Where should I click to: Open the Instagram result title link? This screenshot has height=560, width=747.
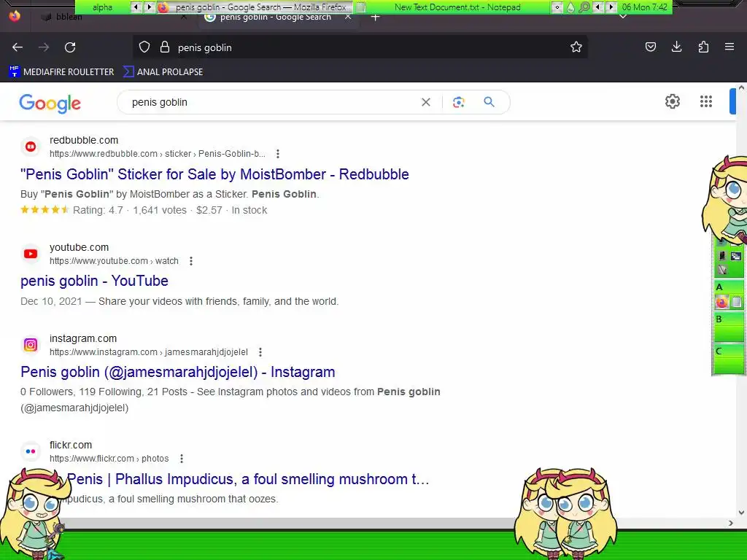[x=178, y=372]
